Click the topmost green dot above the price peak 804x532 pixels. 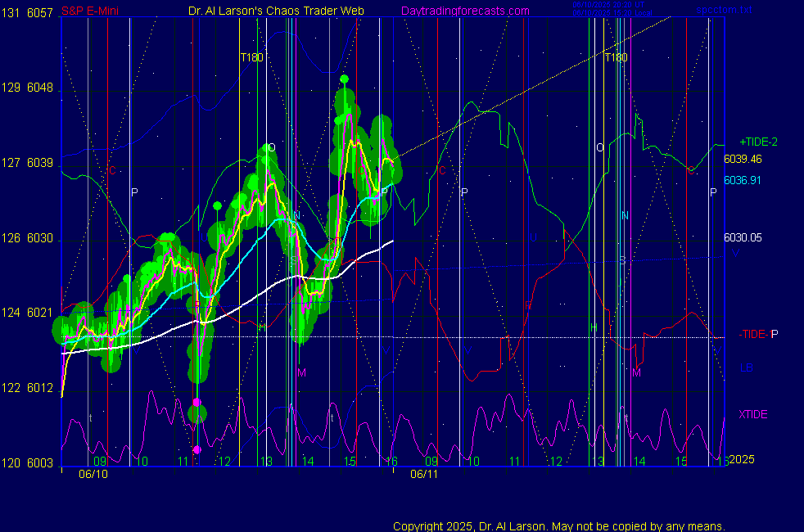click(345, 79)
